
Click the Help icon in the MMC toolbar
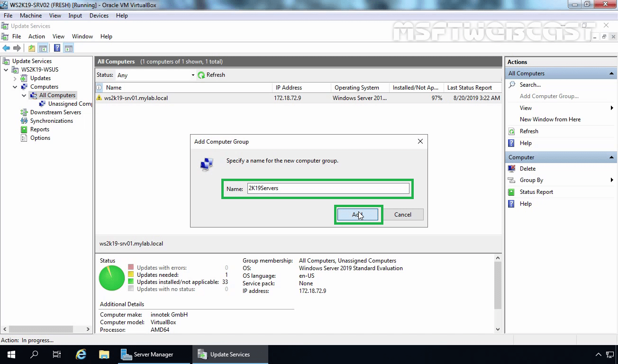[56, 47]
